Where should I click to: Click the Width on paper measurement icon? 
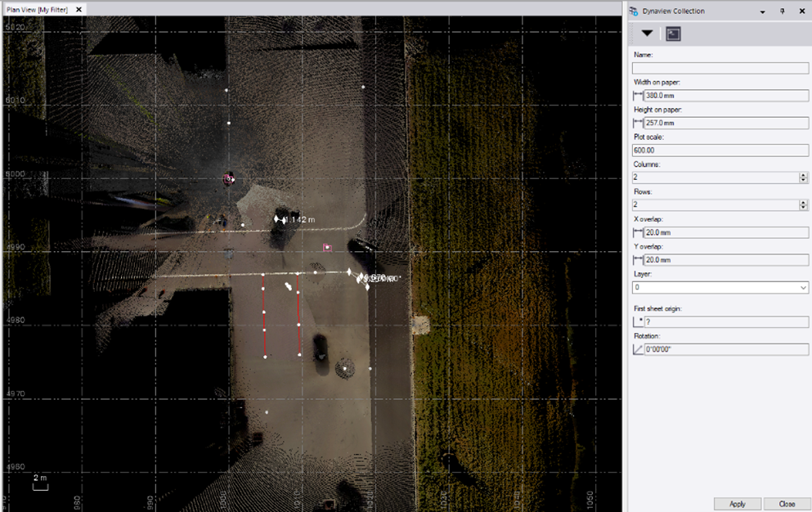[635, 95]
